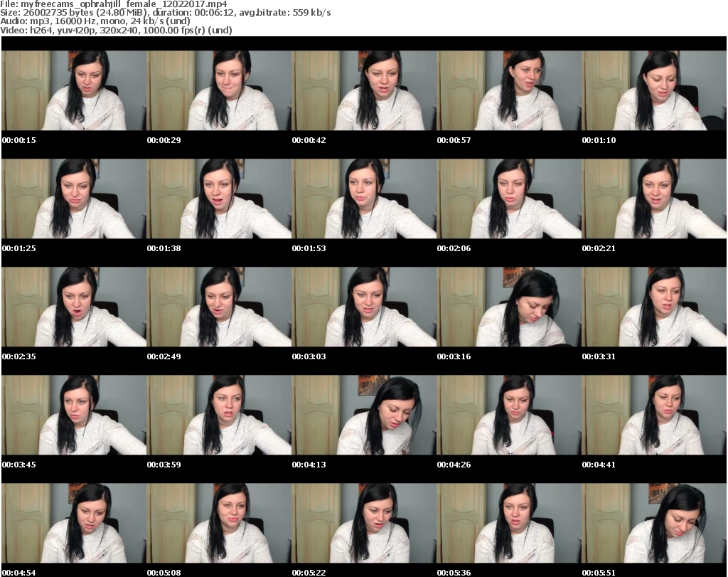Click the timestamp label 00:03:59
This screenshot has height=577, width=728.
tap(164, 465)
